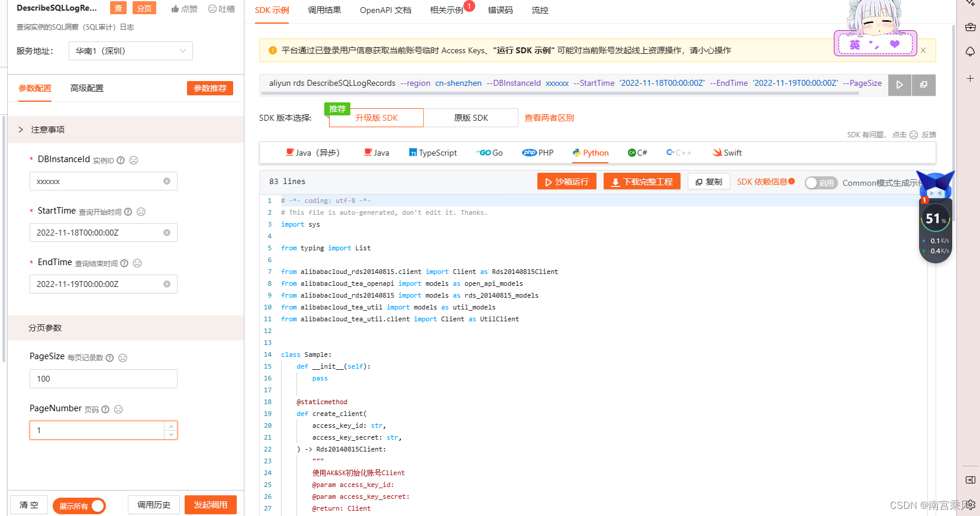Click 发起调用 button

coord(211,505)
